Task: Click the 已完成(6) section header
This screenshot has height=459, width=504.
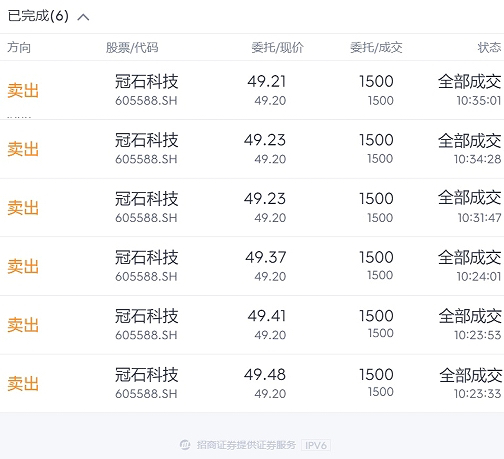Action: coord(38,16)
